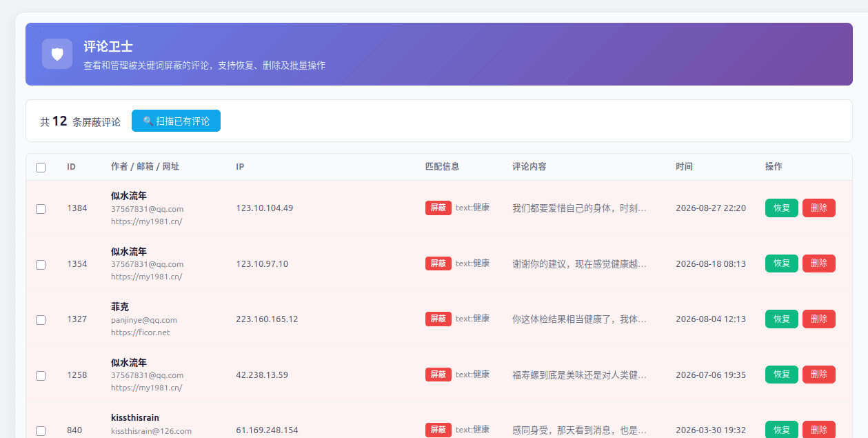Restore comment 1384 with 恢复 button
This screenshot has width=868, height=438.
(x=782, y=208)
